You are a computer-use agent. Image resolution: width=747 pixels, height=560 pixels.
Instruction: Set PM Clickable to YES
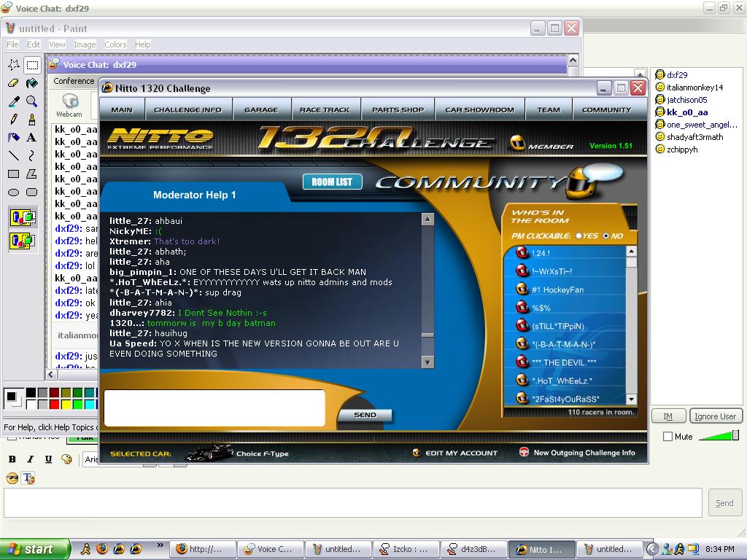578,236
